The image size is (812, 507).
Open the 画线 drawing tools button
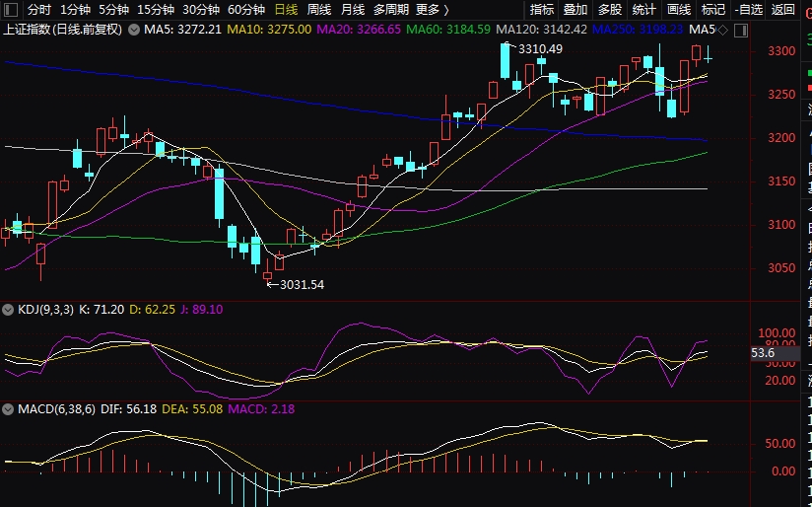[x=679, y=10]
